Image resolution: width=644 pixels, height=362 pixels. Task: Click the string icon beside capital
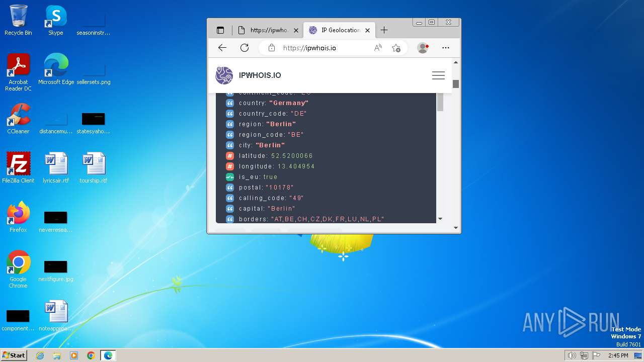click(230, 209)
